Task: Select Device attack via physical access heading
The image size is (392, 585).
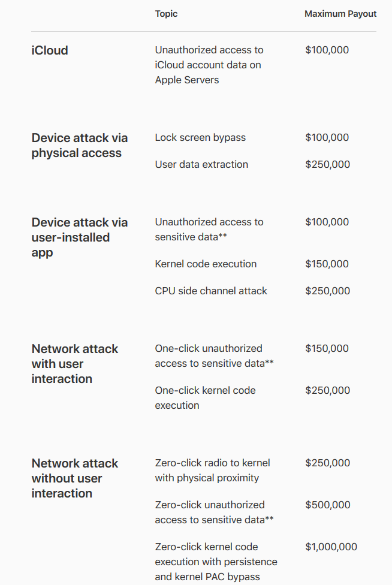Action: click(80, 146)
